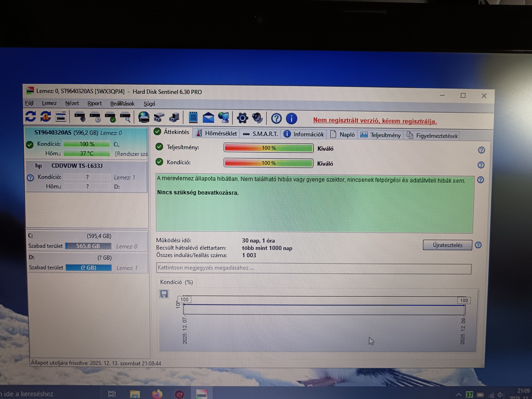Open the Beállítások menu
Viewport: 532px width, 399px height.
[122, 104]
